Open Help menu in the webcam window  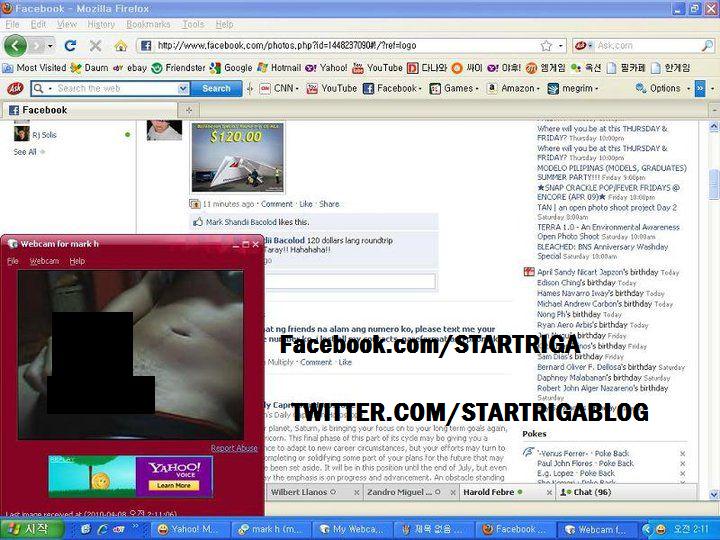(x=77, y=261)
